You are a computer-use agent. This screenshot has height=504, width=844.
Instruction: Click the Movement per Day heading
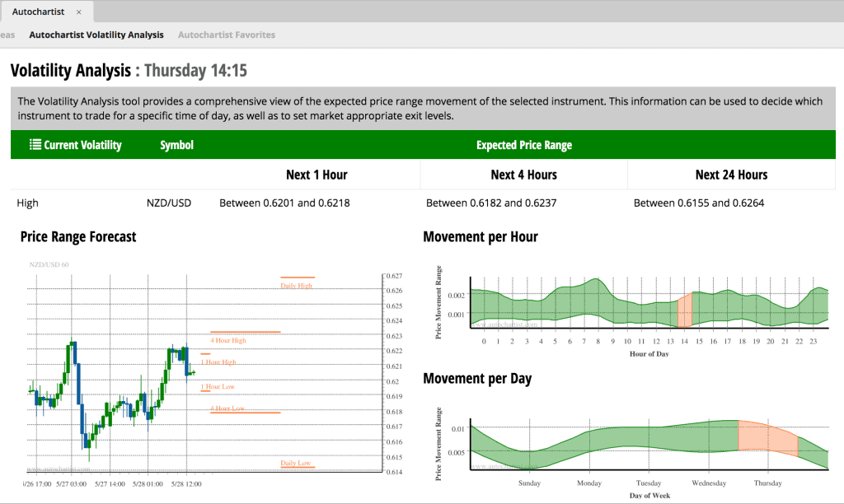tap(477, 379)
